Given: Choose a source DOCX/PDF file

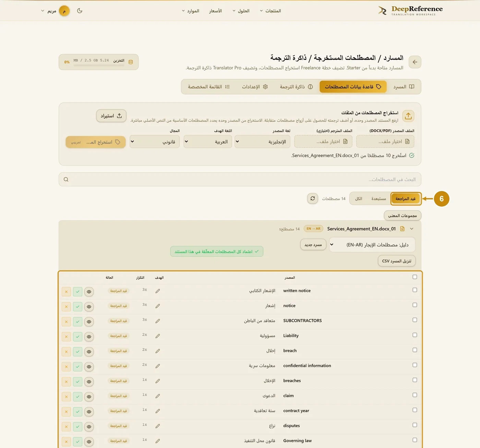Looking at the screenshot, I should [385, 142].
